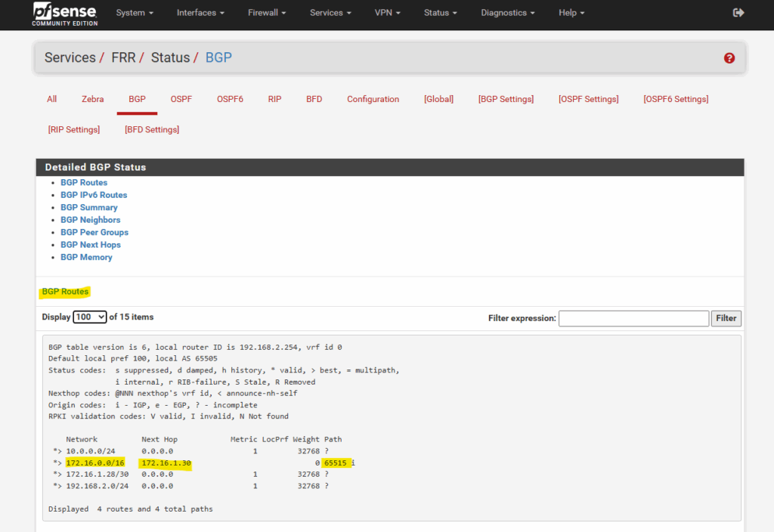Open the BGP Neighbors link
The width and height of the screenshot is (774, 532).
[x=90, y=220]
